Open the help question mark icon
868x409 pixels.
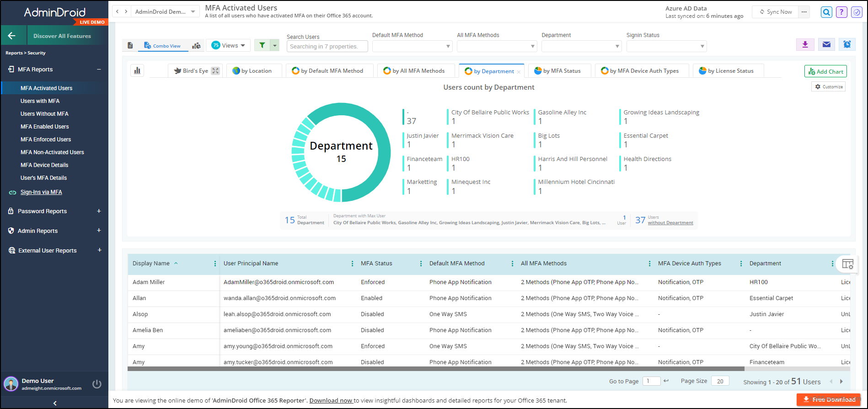(841, 12)
